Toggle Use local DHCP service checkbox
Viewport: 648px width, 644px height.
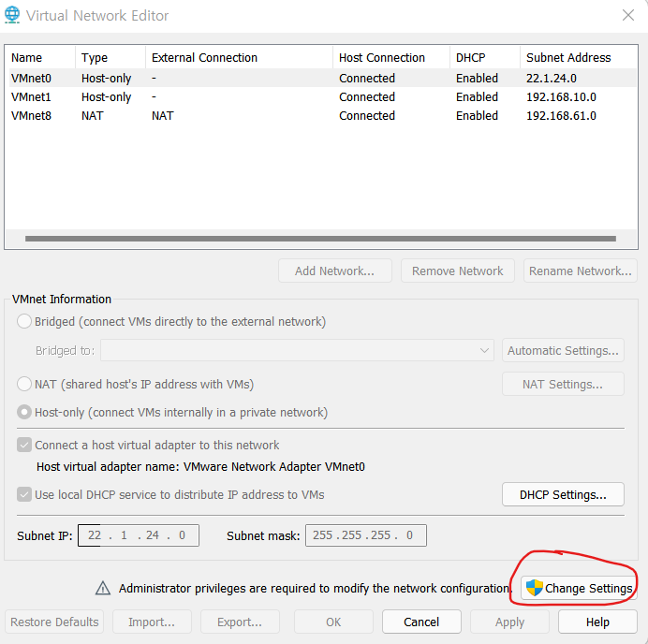coord(24,494)
